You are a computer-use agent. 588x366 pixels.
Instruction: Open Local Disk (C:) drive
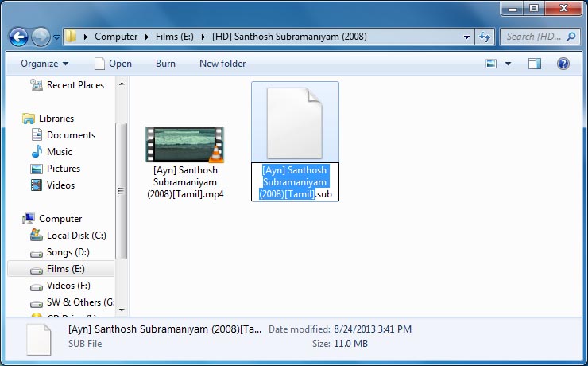[x=76, y=236]
